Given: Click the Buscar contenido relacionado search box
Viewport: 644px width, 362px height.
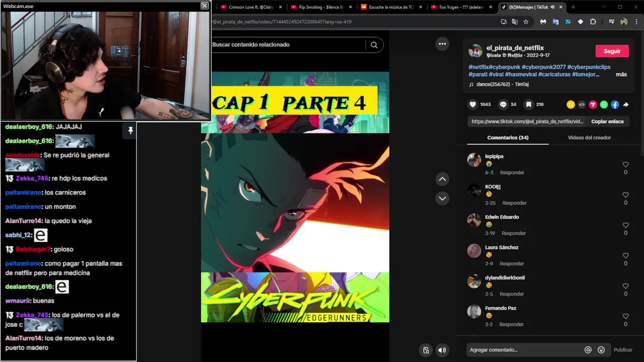Looking at the screenshot, I should coord(288,45).
